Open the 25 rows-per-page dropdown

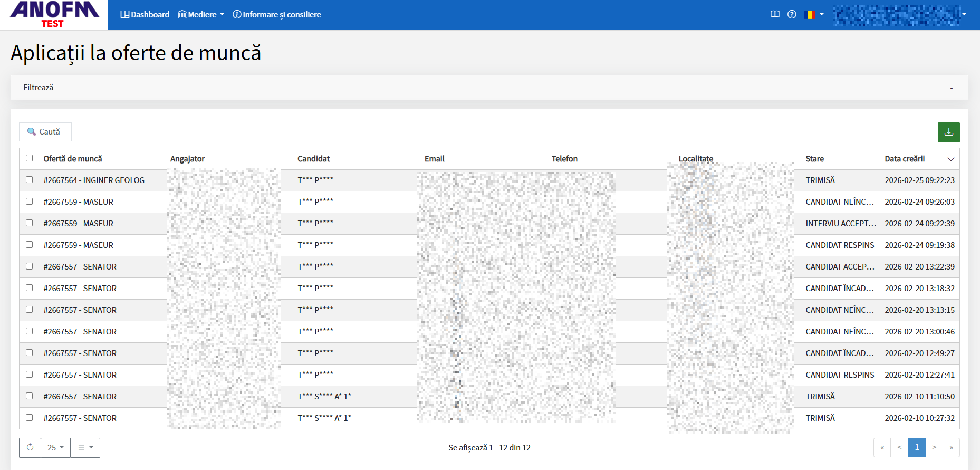[x=55, y=447]
